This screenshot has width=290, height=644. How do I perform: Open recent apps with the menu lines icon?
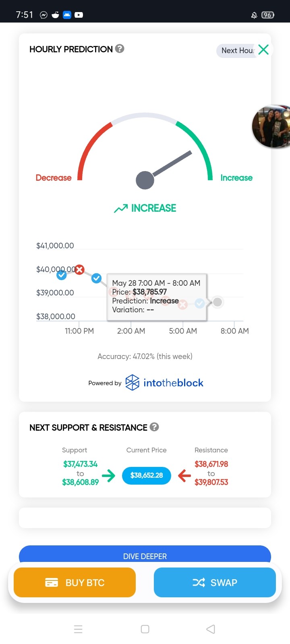tap(78, 629)
